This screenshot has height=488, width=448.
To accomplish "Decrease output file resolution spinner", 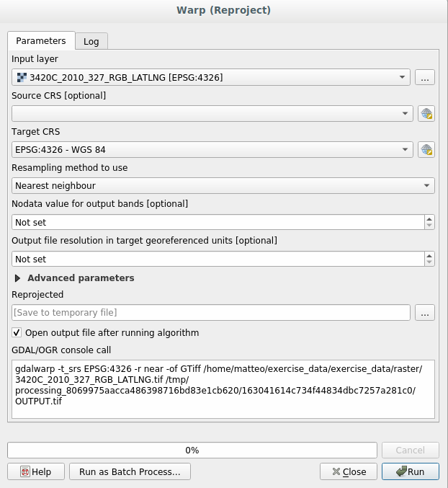I will tap(430, 262).
